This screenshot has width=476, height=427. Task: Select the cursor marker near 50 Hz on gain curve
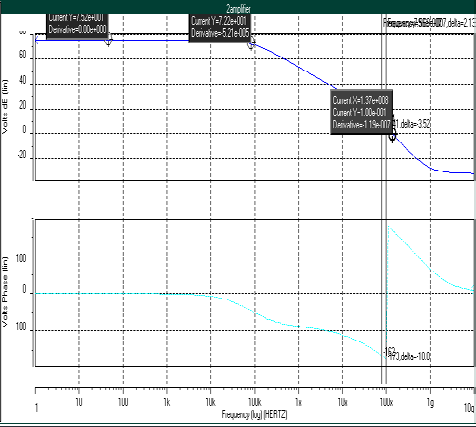(108, 41)
